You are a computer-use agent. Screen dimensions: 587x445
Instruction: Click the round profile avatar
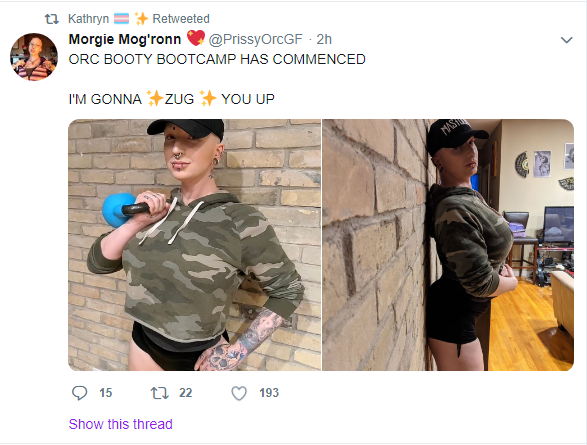point(34,57)
